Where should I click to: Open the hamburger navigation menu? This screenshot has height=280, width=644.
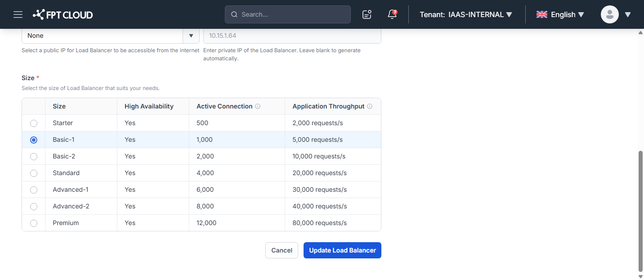pos(18,14)
